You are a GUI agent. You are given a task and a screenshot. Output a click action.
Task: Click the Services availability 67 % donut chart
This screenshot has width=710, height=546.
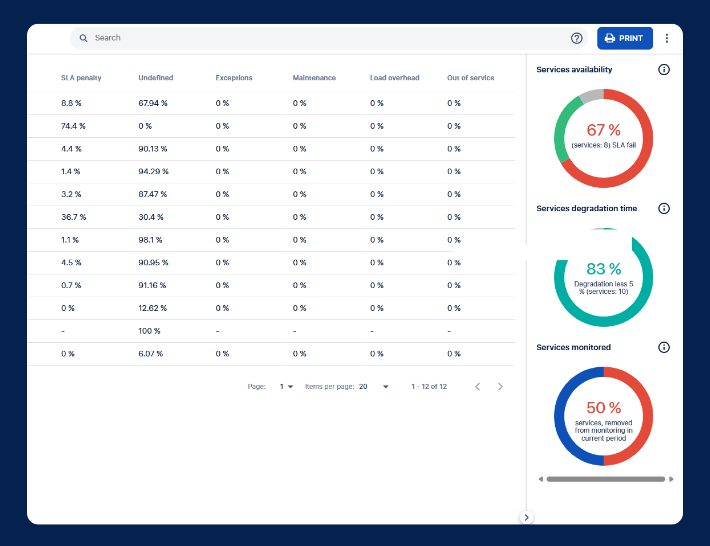point(604,138)
